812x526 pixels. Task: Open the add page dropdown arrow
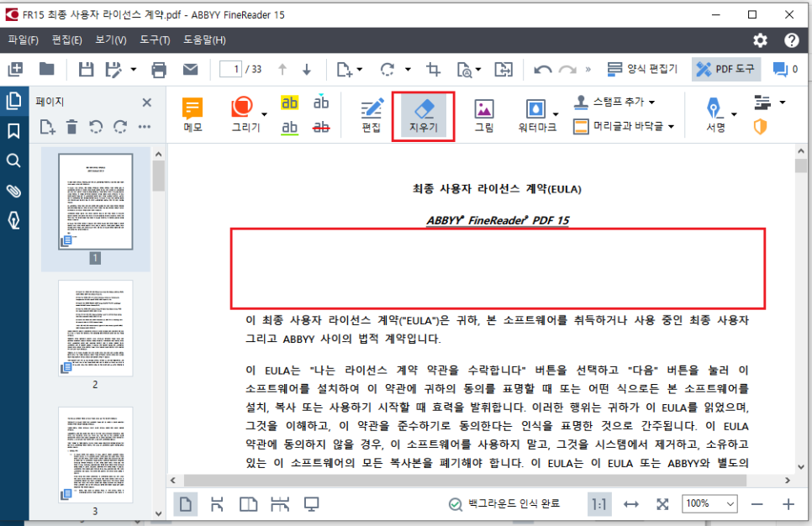[x=360, y=70]
